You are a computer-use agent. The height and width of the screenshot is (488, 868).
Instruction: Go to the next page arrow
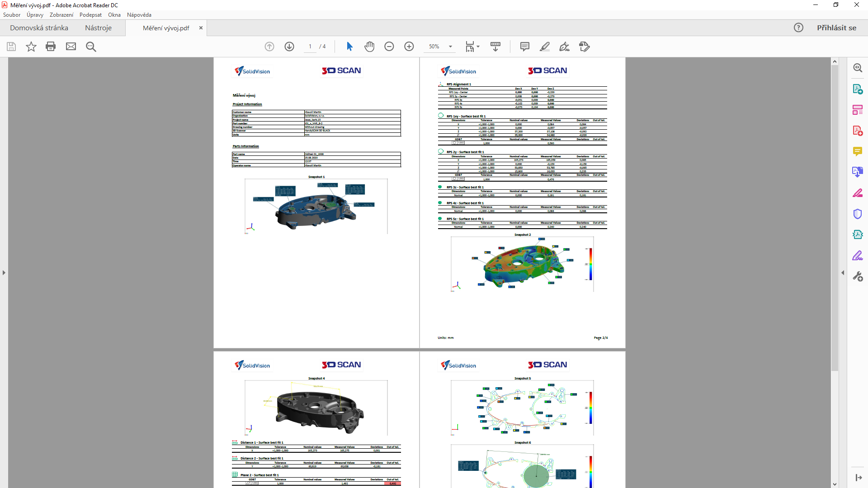[x=289, y=47]
